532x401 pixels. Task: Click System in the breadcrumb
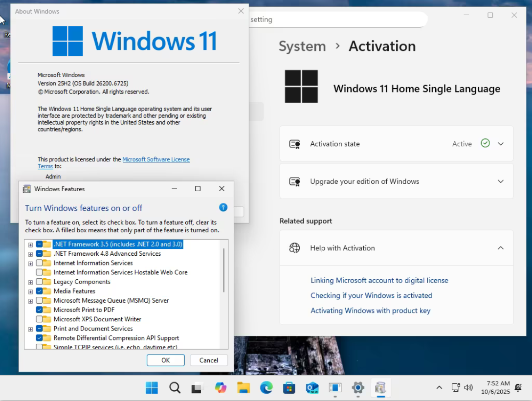click(x=302, y=46)
